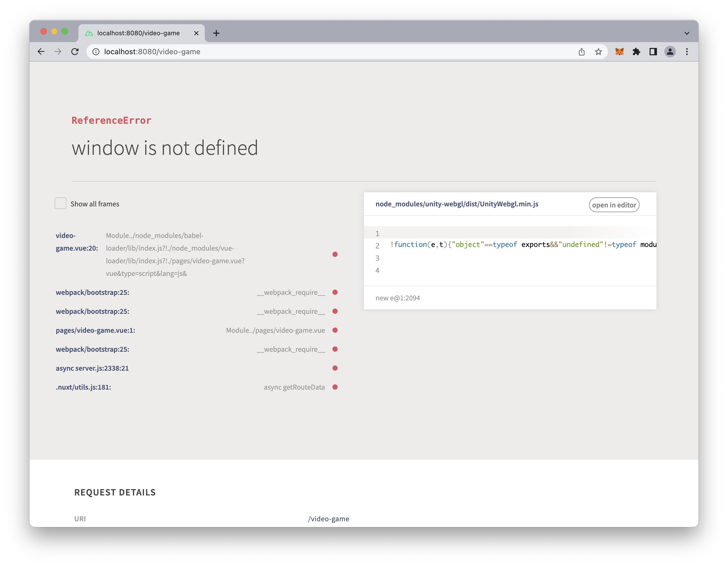Bookmark this page with the star icon
Image resolution: width=728 pixels, height=566 pixels.
[x=598, y=52]
